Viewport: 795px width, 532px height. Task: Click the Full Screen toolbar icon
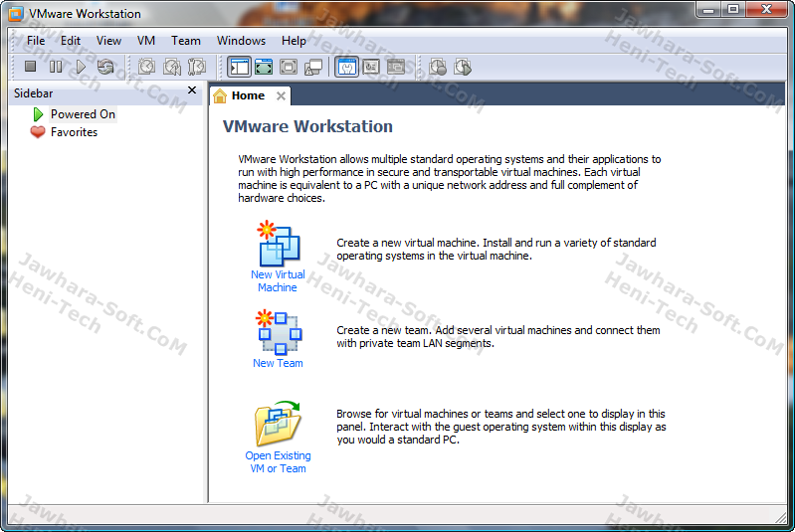pos(289,67)
